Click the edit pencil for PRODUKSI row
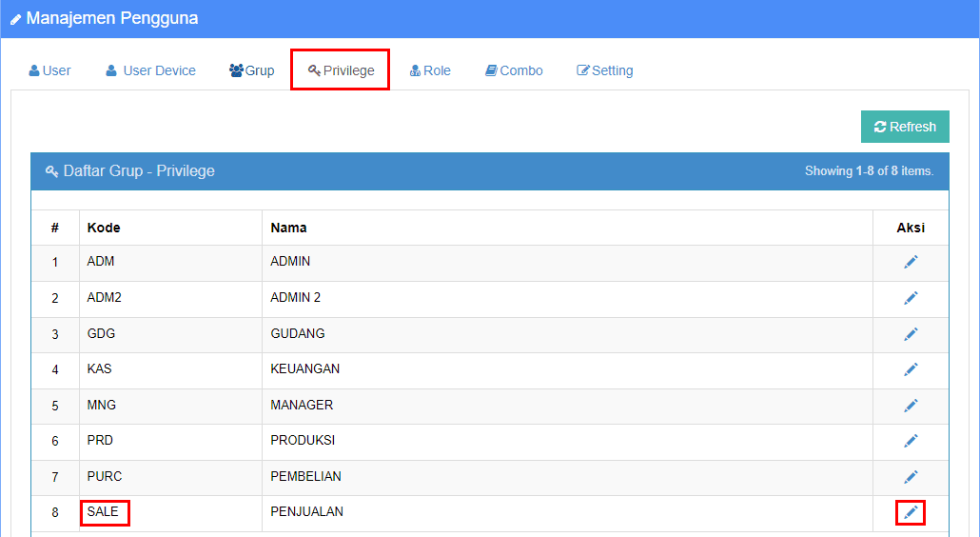The width and height of the screenshot is (980, 537). [911, 442]
